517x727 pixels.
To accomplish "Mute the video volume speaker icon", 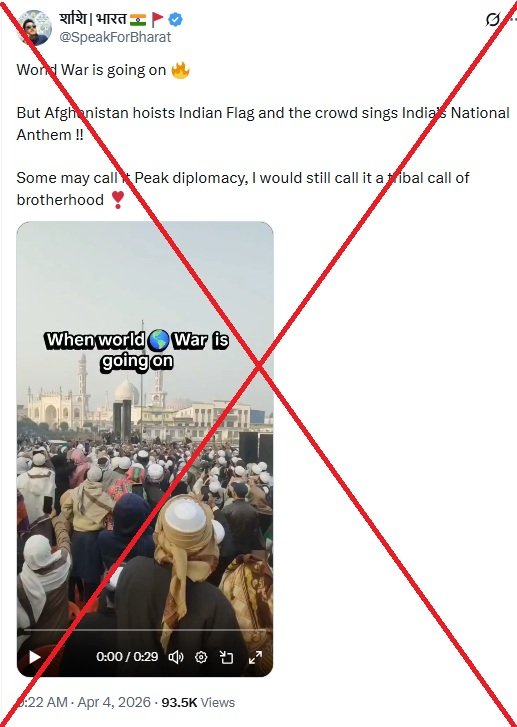I will click(176, 657).
